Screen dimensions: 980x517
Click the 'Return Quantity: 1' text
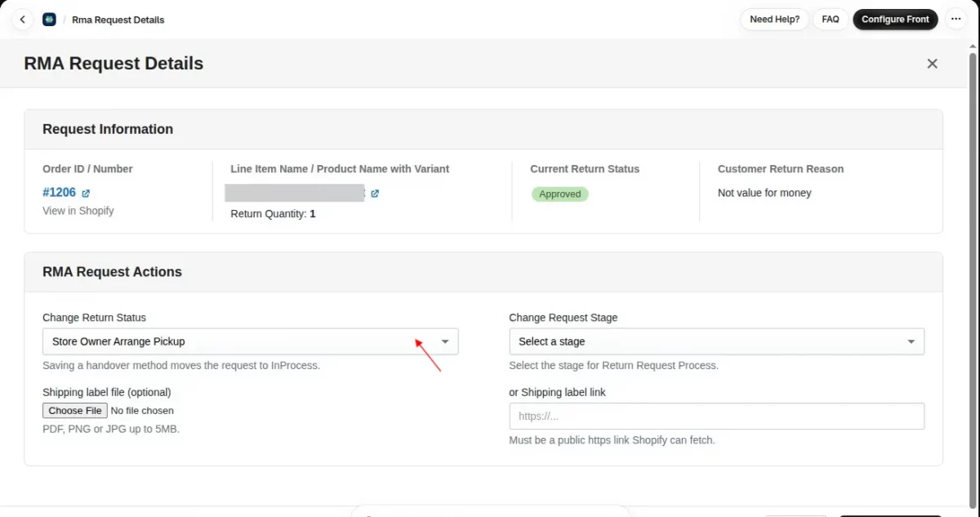[273, 214]
